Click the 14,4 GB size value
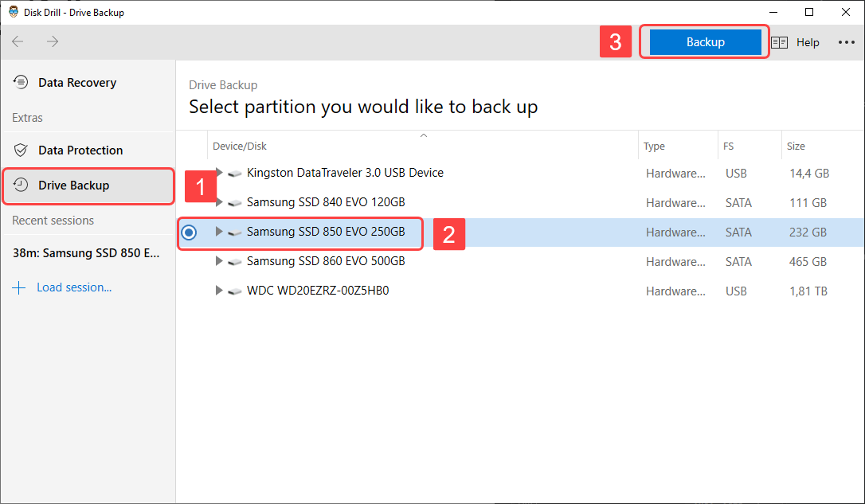The width and height of the screenshot is (865, 504). (x=809, y=174)
